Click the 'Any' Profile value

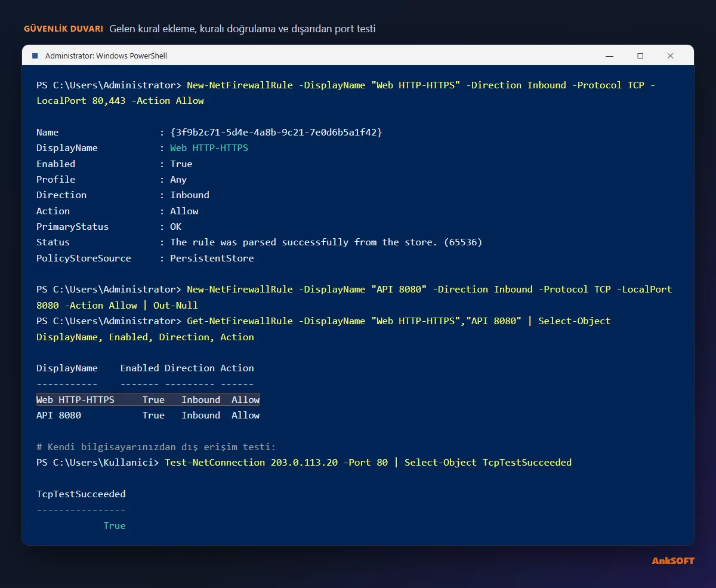point(178,180)
